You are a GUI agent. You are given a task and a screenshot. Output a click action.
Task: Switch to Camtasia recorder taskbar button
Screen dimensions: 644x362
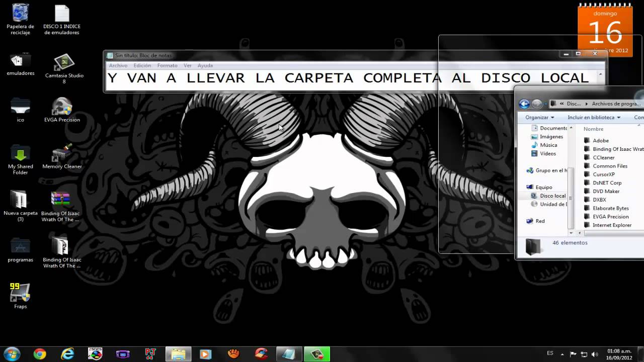(316, 354)
